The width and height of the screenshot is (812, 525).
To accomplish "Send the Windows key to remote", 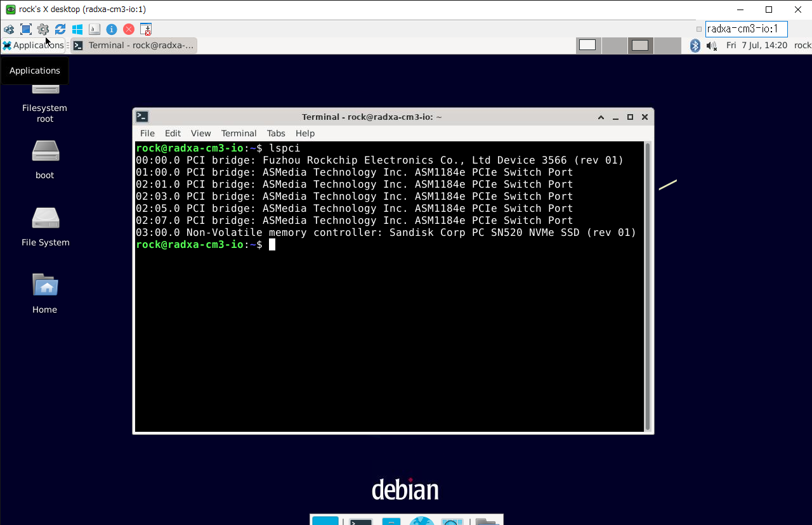I will tap(77, 29).
